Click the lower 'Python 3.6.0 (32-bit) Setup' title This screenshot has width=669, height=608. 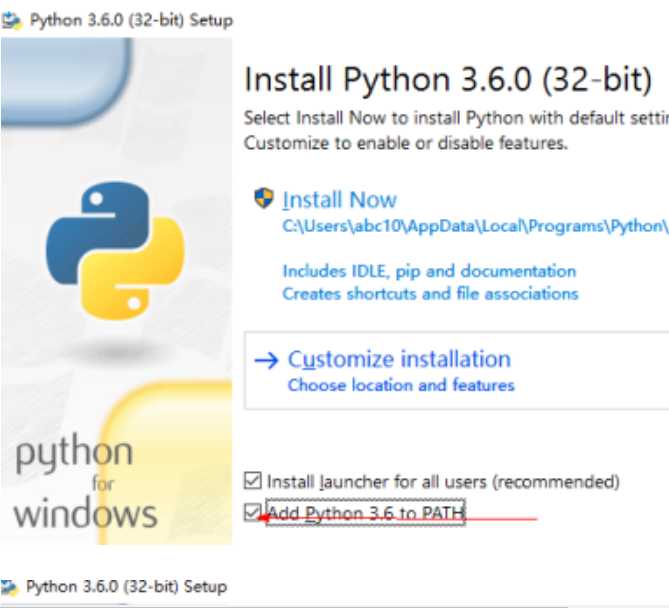pyautogui.click(x=126, y=587)
